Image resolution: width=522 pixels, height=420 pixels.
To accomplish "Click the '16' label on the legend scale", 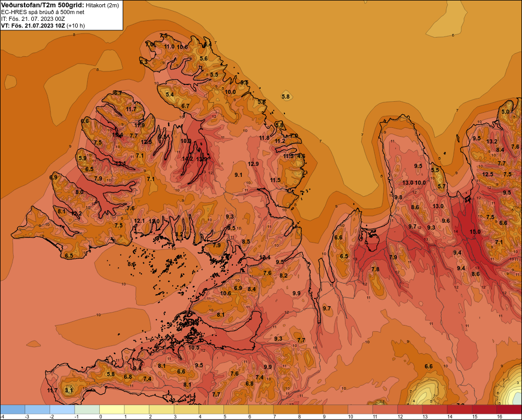I will pyautogui.click(x=500, y=417).
